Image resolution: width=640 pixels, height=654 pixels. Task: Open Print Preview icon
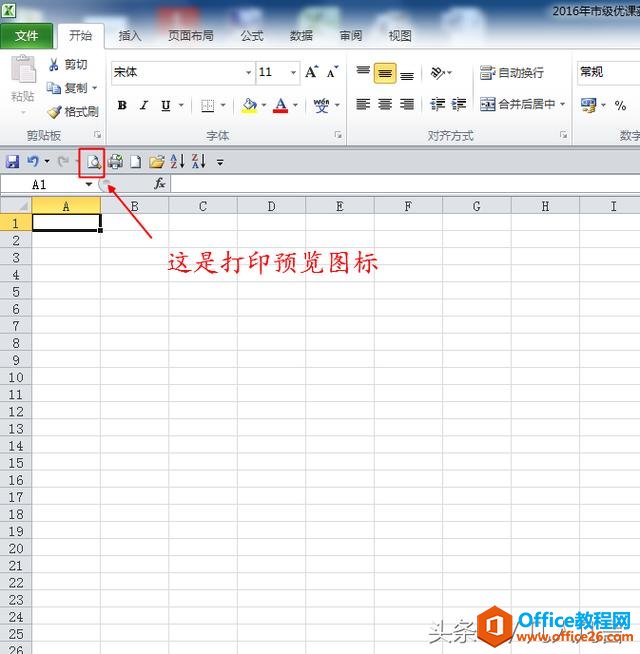pos(93,161)
